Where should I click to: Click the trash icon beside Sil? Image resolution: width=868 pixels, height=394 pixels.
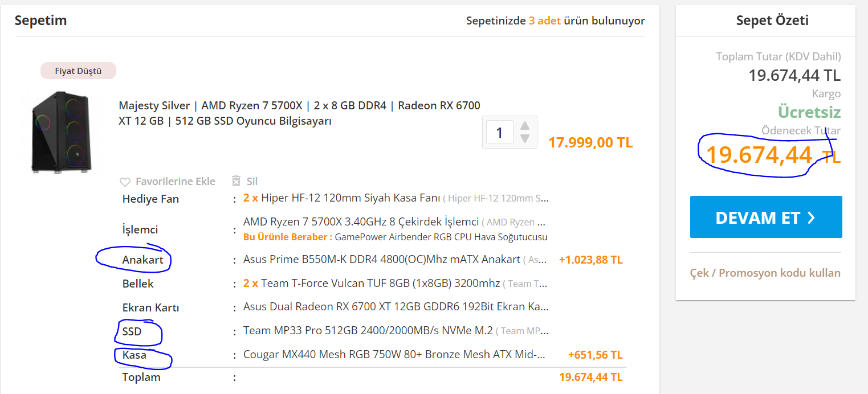[237, 181]
